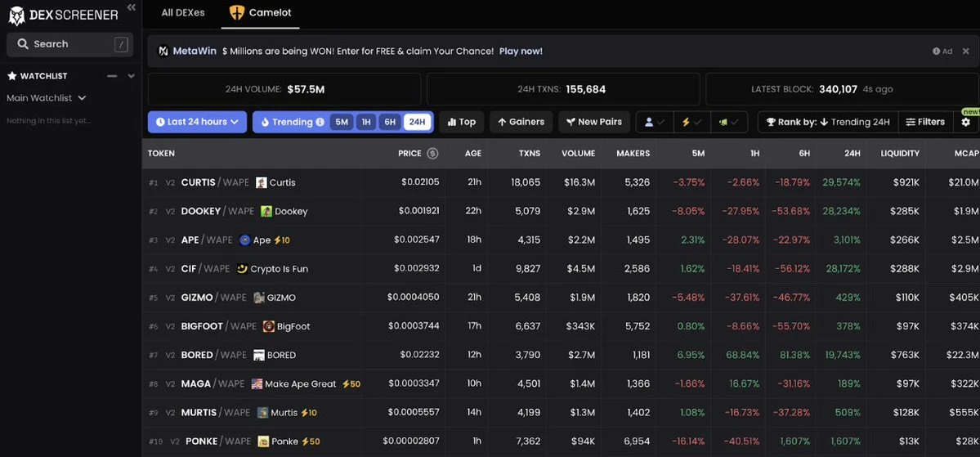Click the Curtis token avatar

tap(262, 182)
